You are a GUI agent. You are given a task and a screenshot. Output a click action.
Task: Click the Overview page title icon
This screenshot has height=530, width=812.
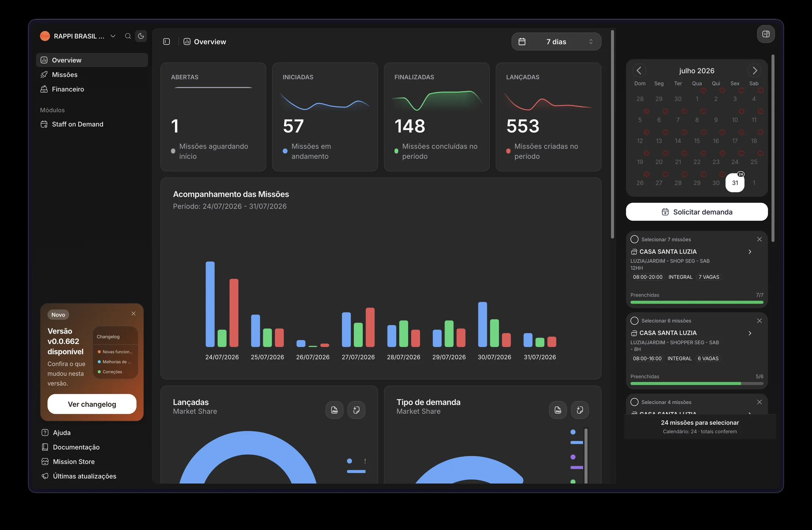click(x=187, y=42)
